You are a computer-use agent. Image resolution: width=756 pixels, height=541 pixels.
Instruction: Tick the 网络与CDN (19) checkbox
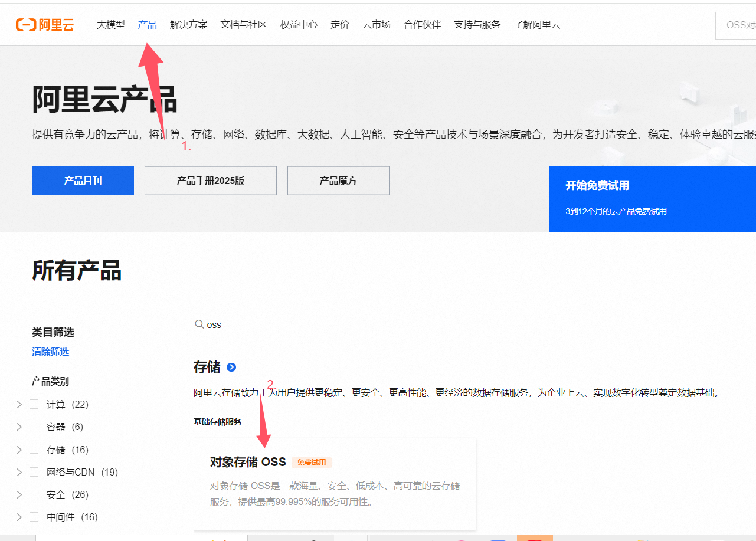coord(34,472)
